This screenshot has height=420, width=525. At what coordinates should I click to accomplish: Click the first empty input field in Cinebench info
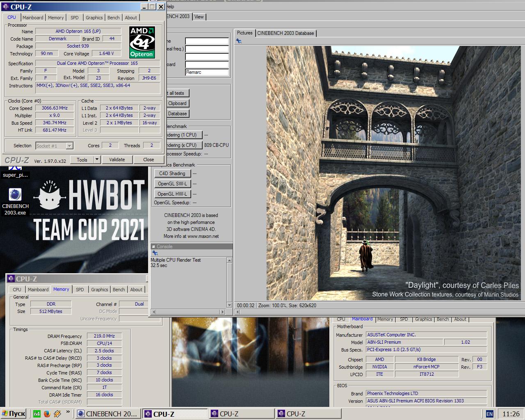tap(207, 41)
